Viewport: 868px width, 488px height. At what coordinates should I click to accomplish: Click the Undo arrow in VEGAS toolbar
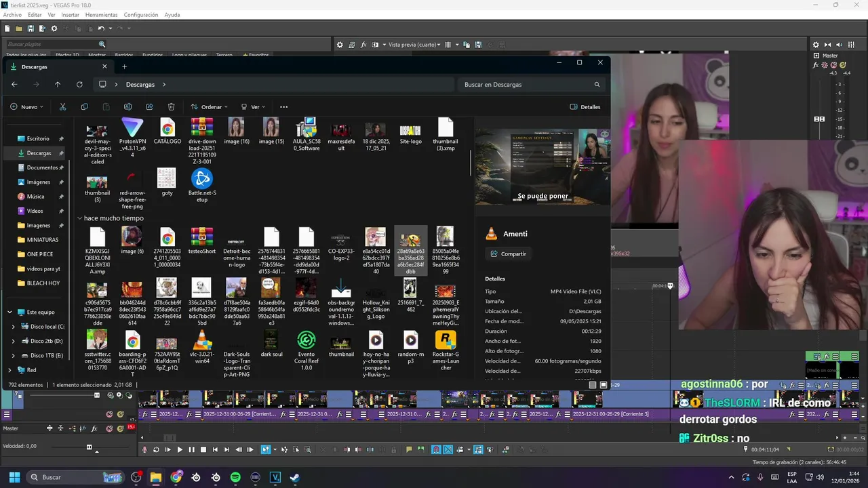click(101, 28)
